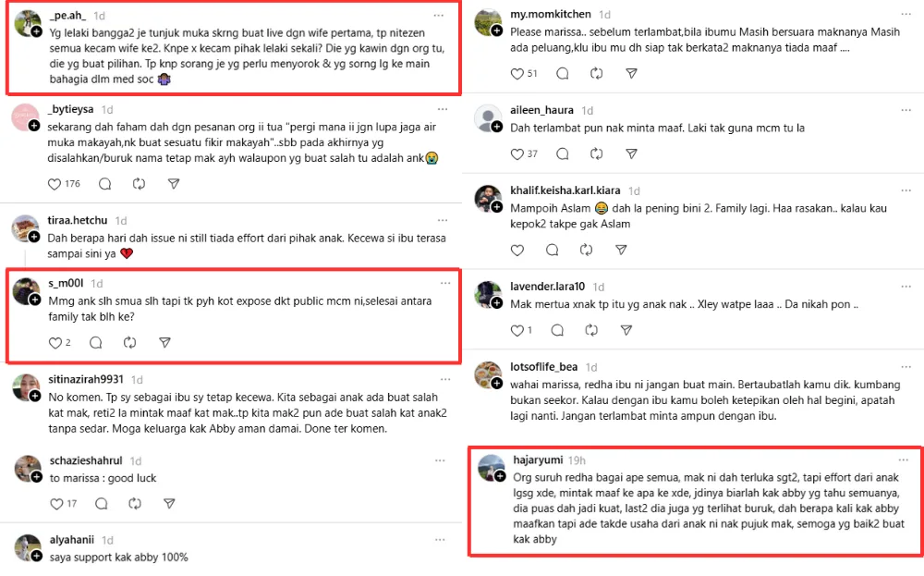Image resolution: width=924 pixels, height=576 pixels.
Task: Share aileen_haura's comment
Action: coord(634,153)
